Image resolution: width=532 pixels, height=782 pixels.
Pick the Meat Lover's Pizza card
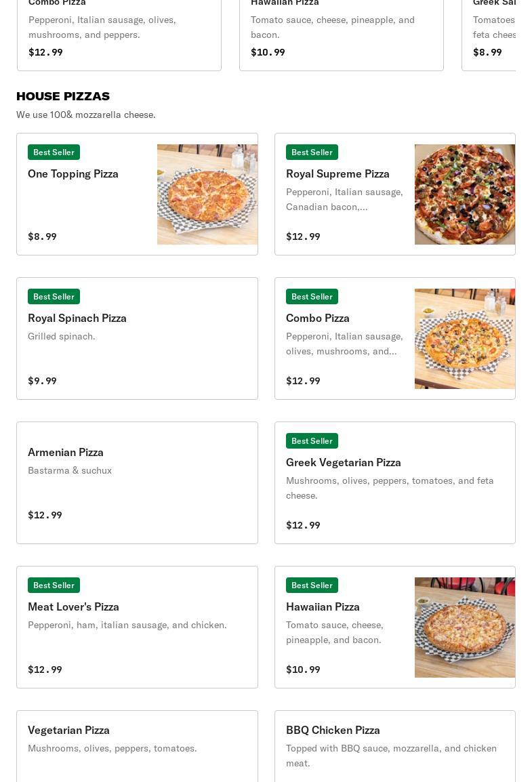pos(137,627)
